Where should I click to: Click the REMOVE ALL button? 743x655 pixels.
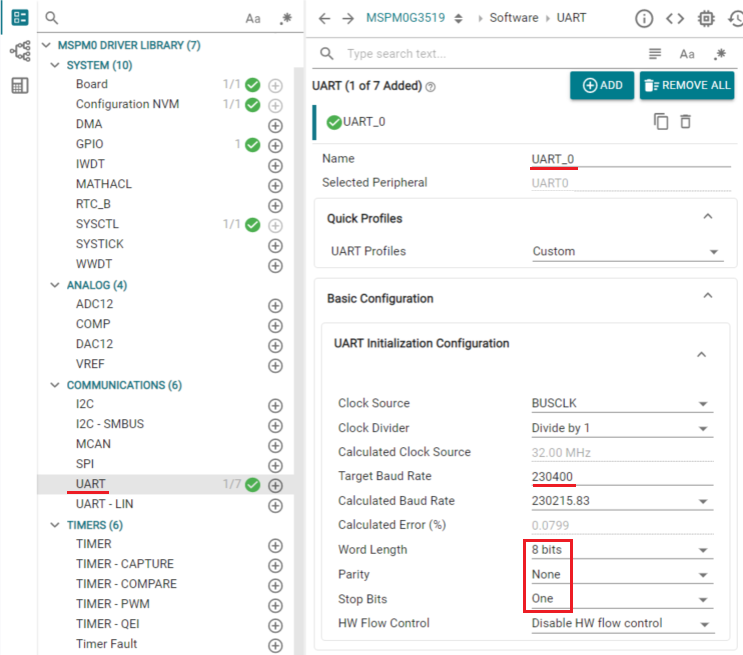click(x=687, y=85)
